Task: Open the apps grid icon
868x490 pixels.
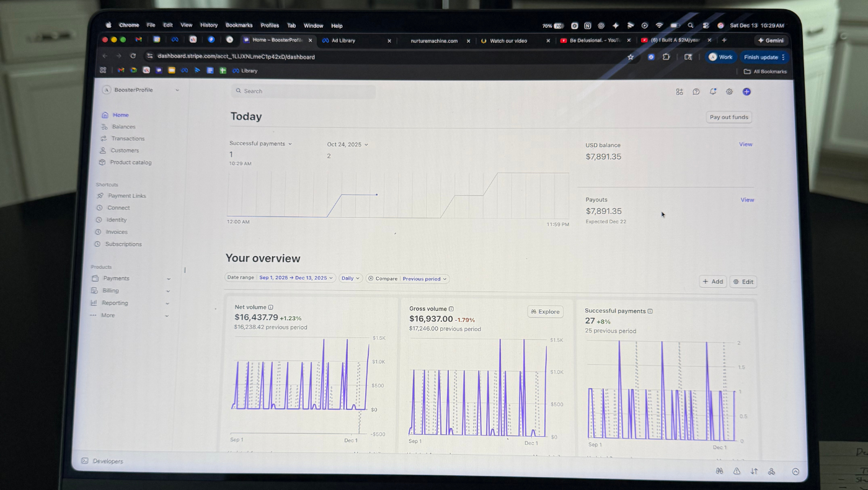Action: 680,92
